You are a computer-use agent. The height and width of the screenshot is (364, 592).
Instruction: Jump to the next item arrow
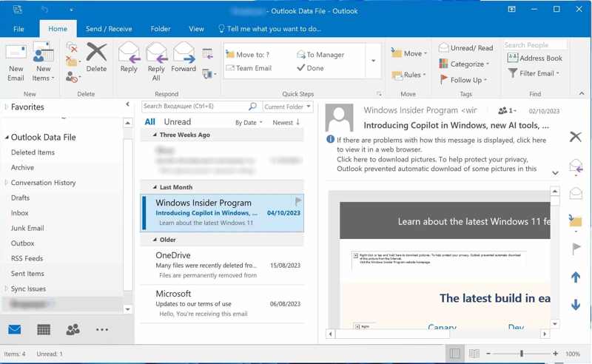(x=576, y=305)
